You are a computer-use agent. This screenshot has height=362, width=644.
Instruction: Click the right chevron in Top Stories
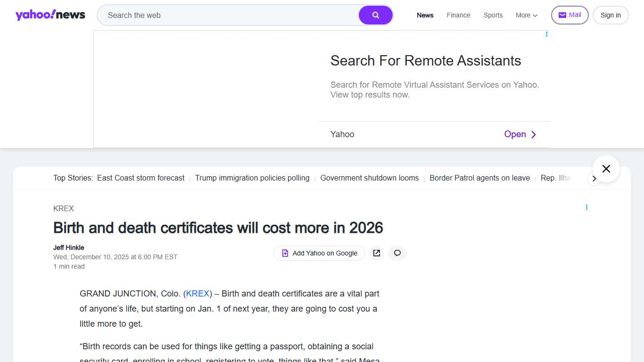tap(594, 179)
